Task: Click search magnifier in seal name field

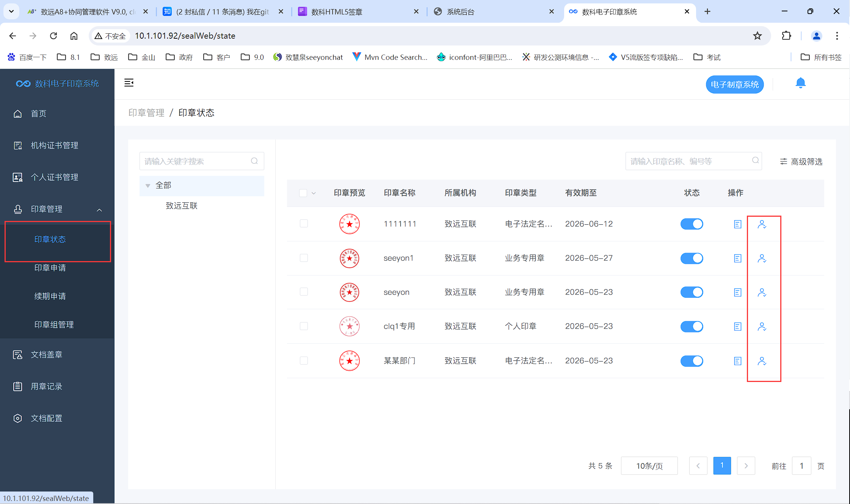Action: tap(755, 161)
